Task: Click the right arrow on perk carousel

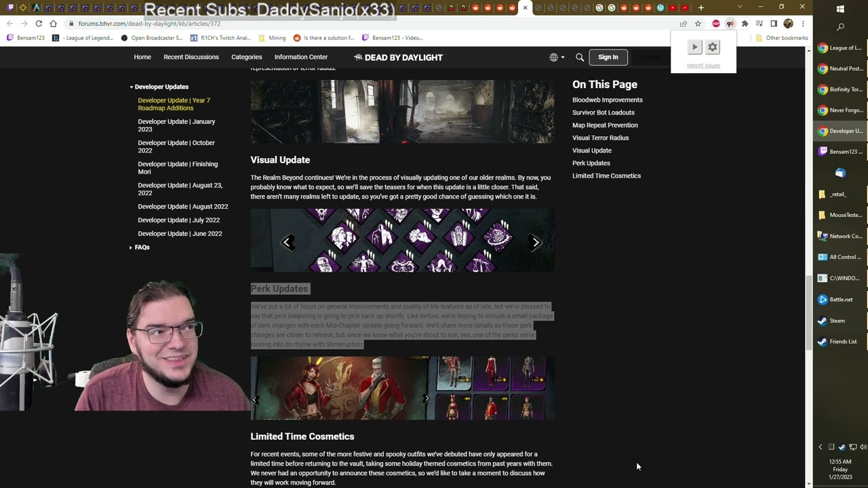Action: [x=536, y=242]
